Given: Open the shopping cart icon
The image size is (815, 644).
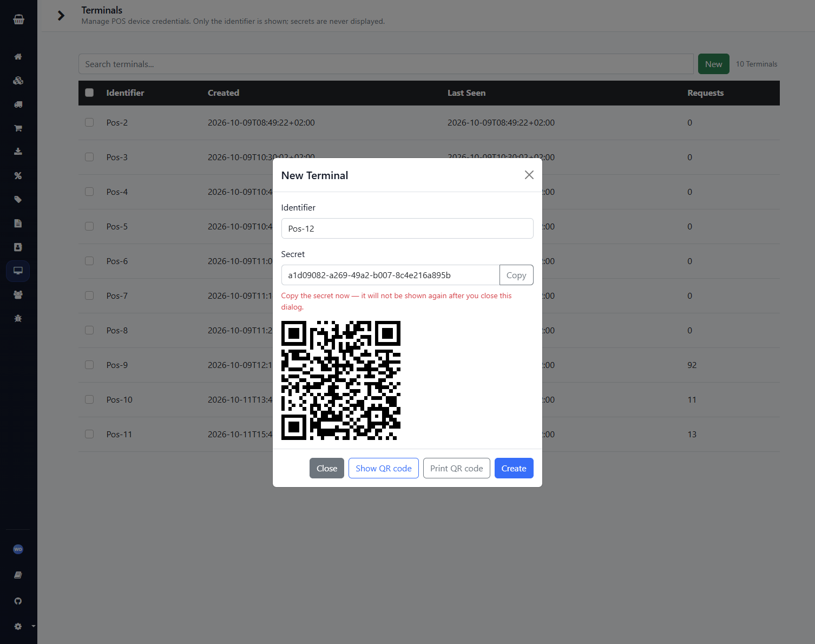Looking at the screenshot, I should pyautogui.click(x=18, y=128).
